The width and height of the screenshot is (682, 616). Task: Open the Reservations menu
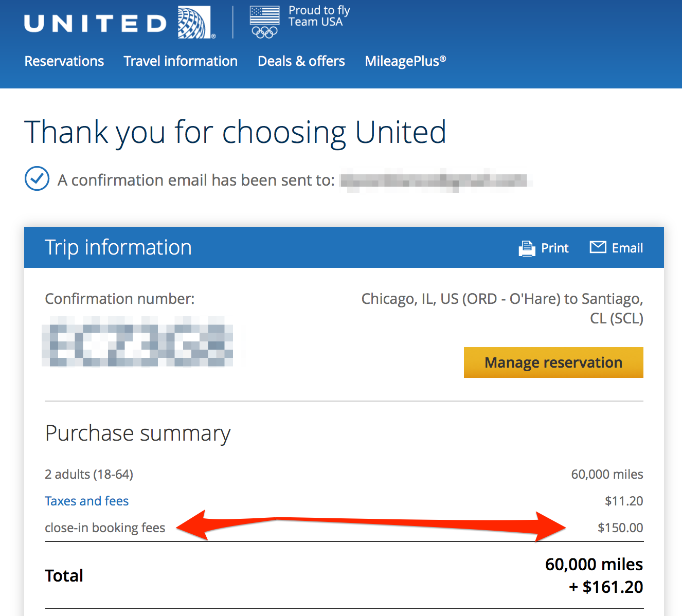click(x=63, y=61)
